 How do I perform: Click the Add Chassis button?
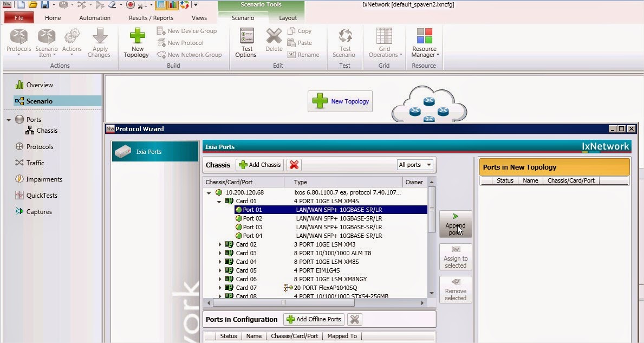click(x=261, y=165)
